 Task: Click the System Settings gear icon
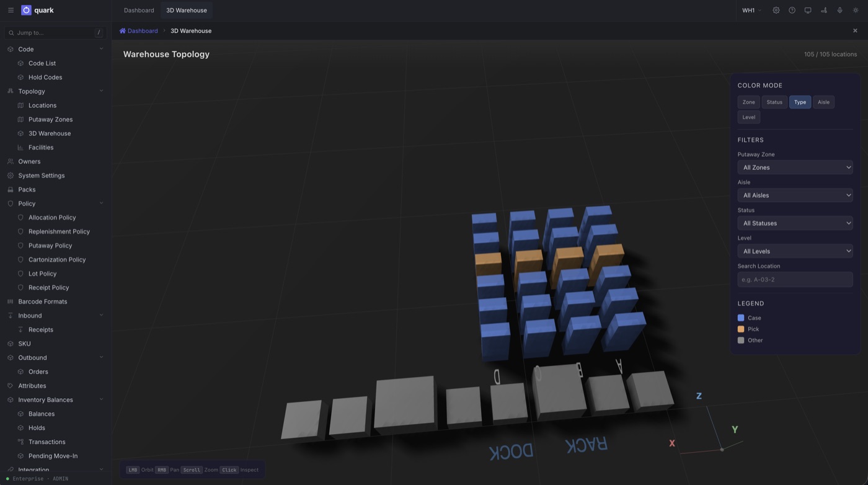click(10, 176)
